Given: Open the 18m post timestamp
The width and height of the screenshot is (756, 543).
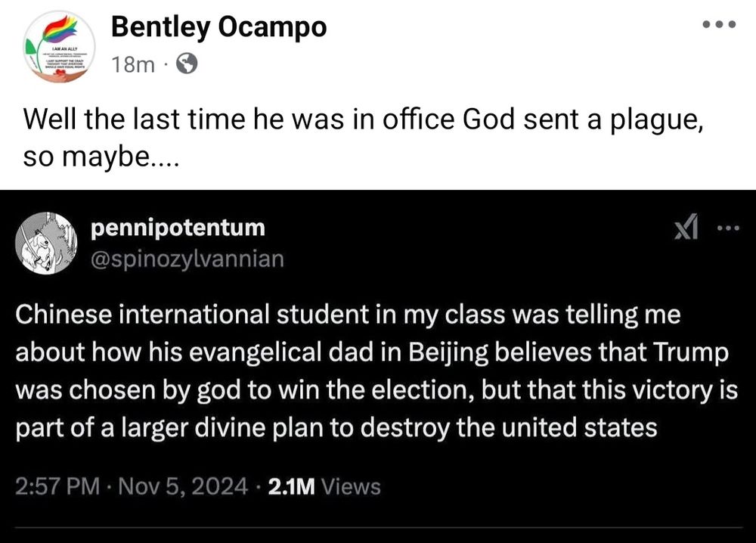Looking at the screenshot, I should [132, 66].
